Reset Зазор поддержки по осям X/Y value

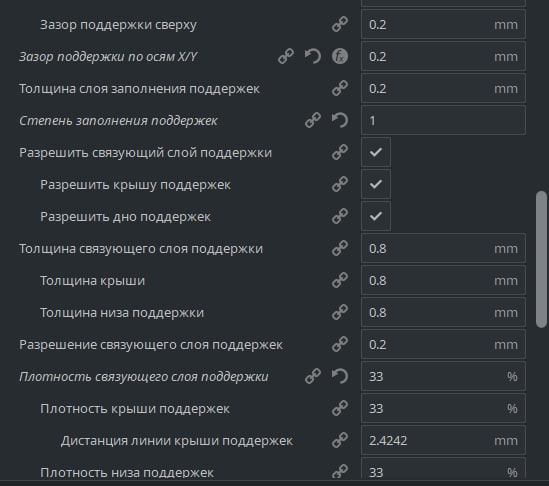pos(313,56)
